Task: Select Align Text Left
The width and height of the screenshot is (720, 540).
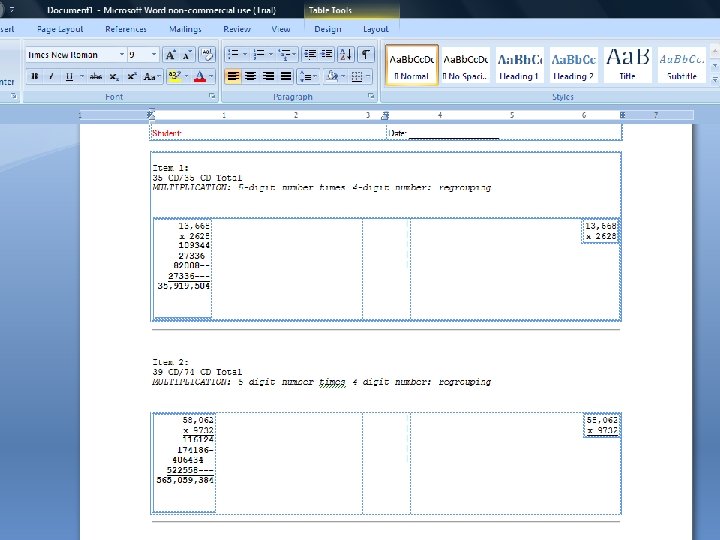Action: tap(233, 76)
